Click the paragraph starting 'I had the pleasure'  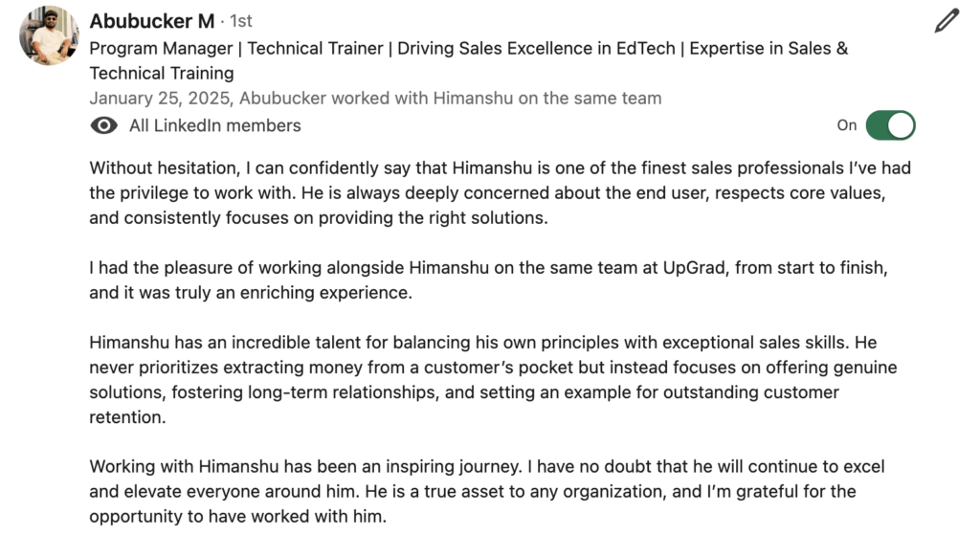click(x=489, y=279)
